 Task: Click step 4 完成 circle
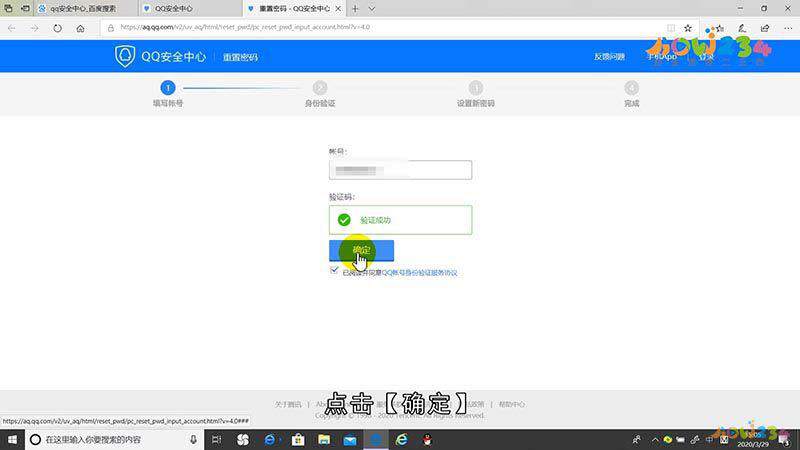(x=631, y=88)
